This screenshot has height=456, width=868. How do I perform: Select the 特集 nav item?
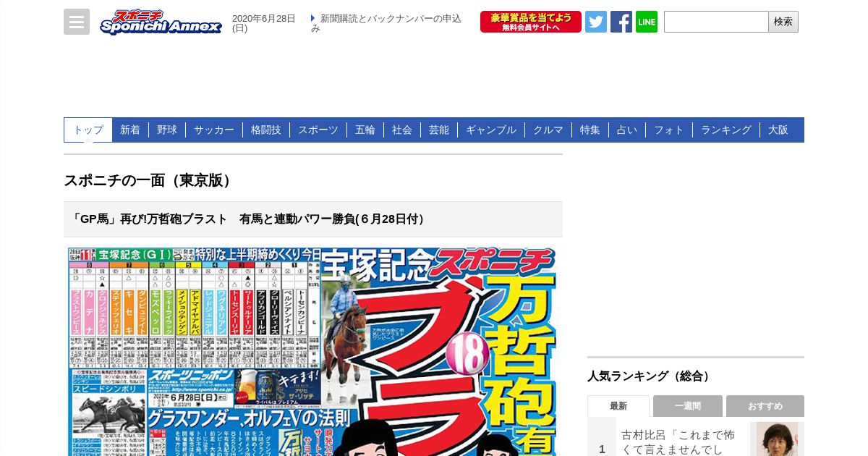click(x=590, y=130)
